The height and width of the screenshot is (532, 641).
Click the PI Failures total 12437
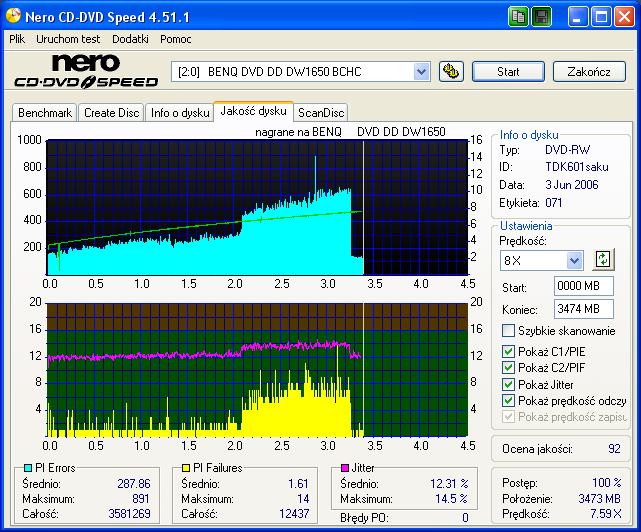(294, 514)
